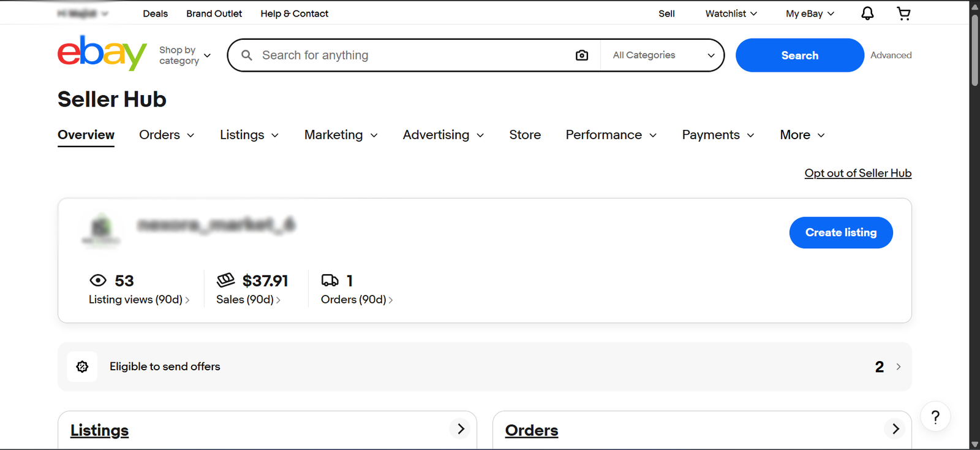The width and height of the screenshot is (980, 450).
Task: Click in the Search for anything field
Action: point(414,55)
